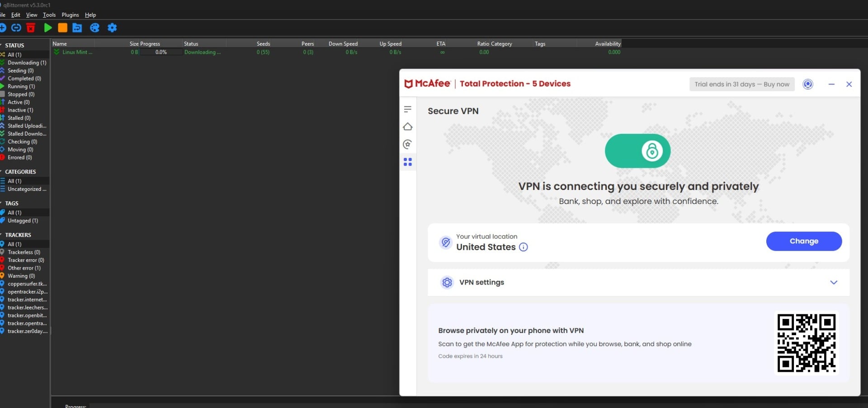The image size is (868, 408).
Task: Open the Help menu in qBittorrent
Action: coord(90,15)
